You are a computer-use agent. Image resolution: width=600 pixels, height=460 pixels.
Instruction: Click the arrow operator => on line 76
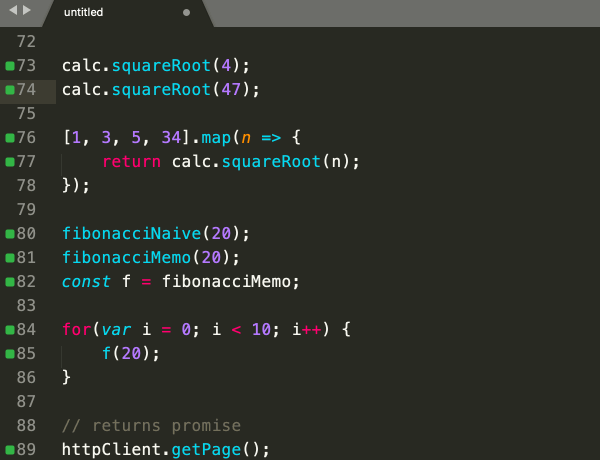pyautogui.click(x=271, y=138)
